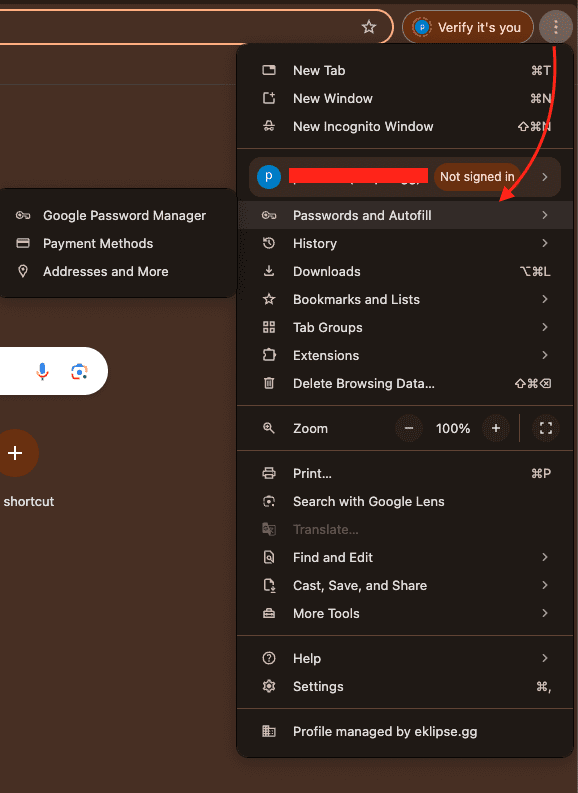The height and width of the screenshot is (793, 578).
Task: Click the New Window icon
Action: click(x=269, y=98)
